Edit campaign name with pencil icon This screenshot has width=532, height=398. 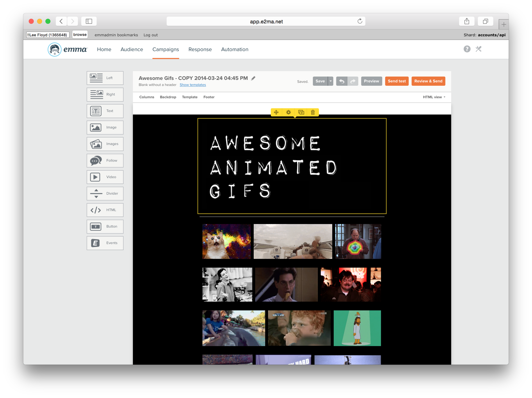click(x=253, y=78)
